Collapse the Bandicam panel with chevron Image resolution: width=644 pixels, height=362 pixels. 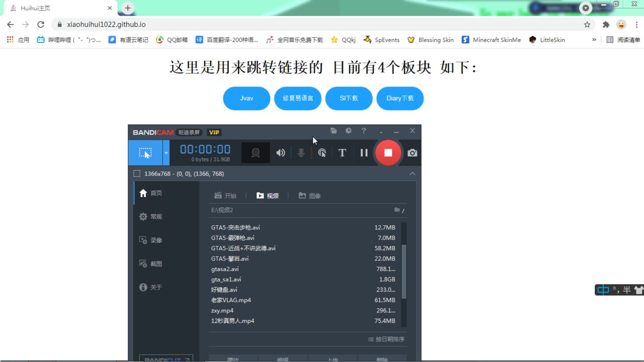tap(412, 174)
